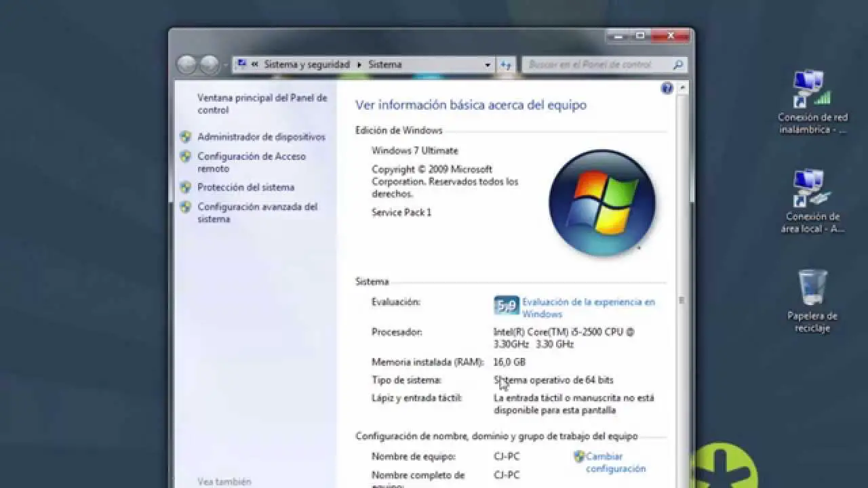Viewport: 868px width, 488px height.
Task: Click the Vea también sidebar label
Action: coord(224,482)
